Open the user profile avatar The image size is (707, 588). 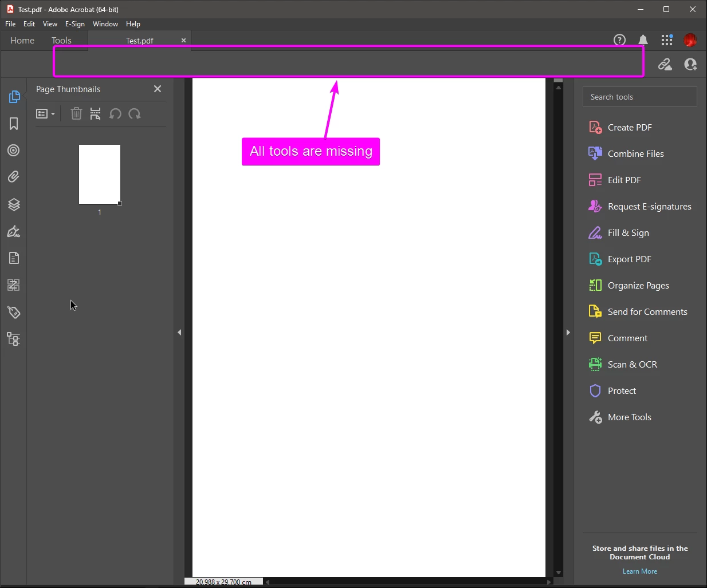pyautogui.click(x=690, y=40)
